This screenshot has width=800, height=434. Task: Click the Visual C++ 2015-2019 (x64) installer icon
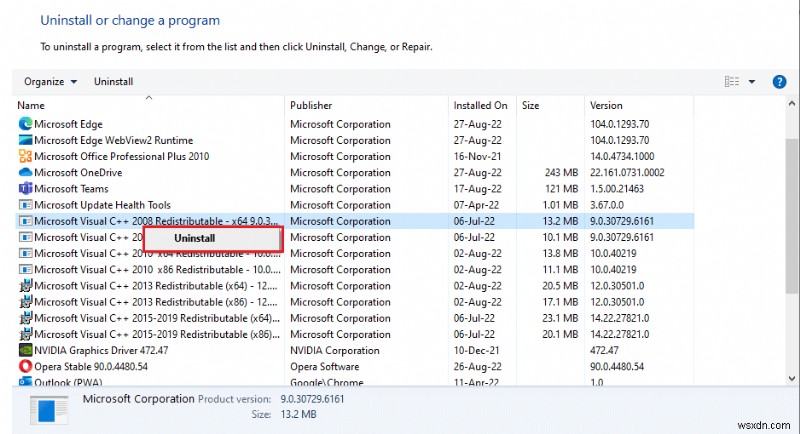click(25, 318)
